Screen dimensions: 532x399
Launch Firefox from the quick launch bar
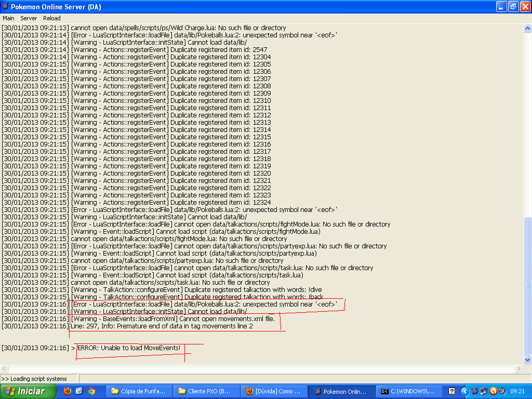(68, 391)
